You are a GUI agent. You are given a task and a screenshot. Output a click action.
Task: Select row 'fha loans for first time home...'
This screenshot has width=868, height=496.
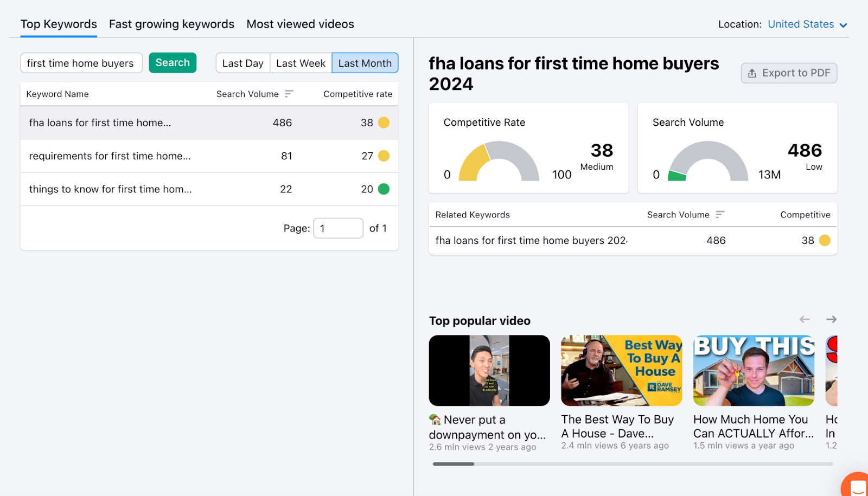click(209, 123)
